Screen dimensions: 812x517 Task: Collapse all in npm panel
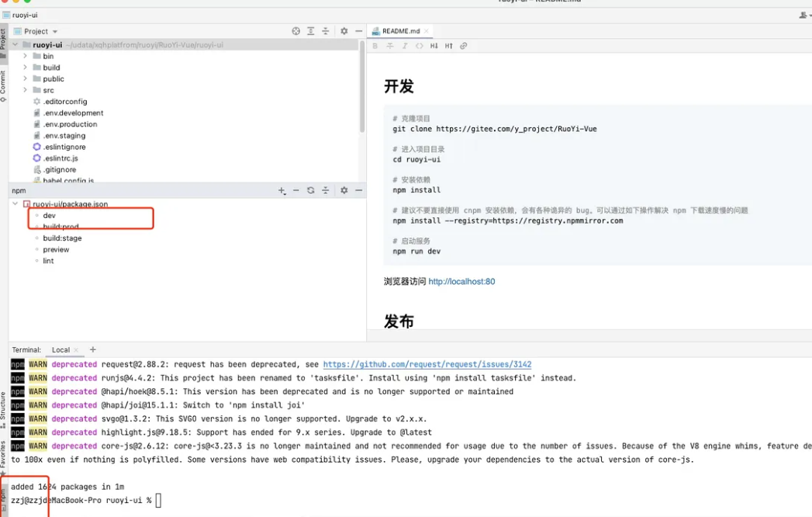325,190
